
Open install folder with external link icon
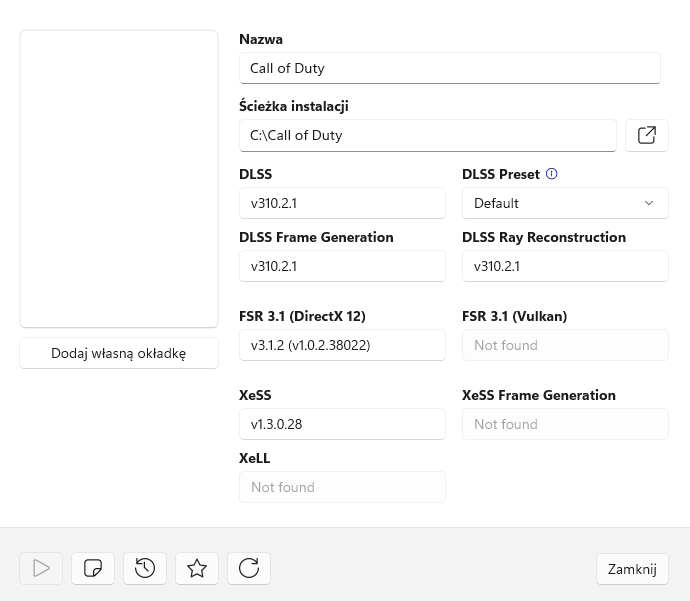[646, 135]
